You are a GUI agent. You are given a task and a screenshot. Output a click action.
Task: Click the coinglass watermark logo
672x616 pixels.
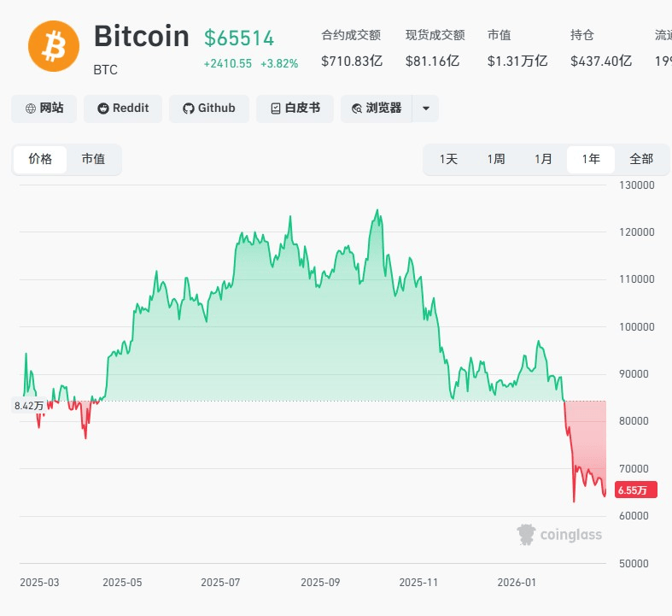[559, 535]
